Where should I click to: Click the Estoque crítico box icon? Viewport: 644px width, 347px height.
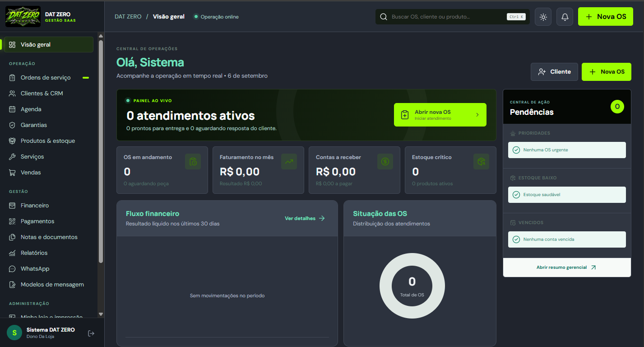(481, 162)
